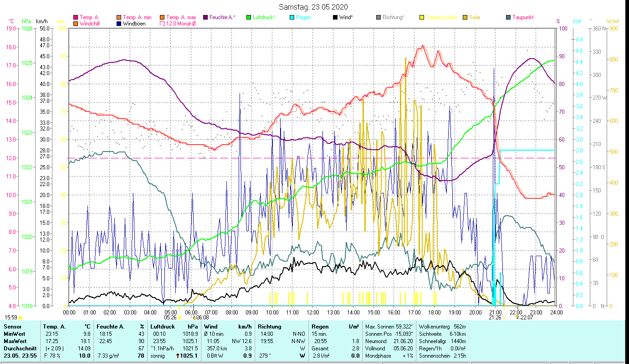Click the '23.05. 23:55' timestamp

20,356
